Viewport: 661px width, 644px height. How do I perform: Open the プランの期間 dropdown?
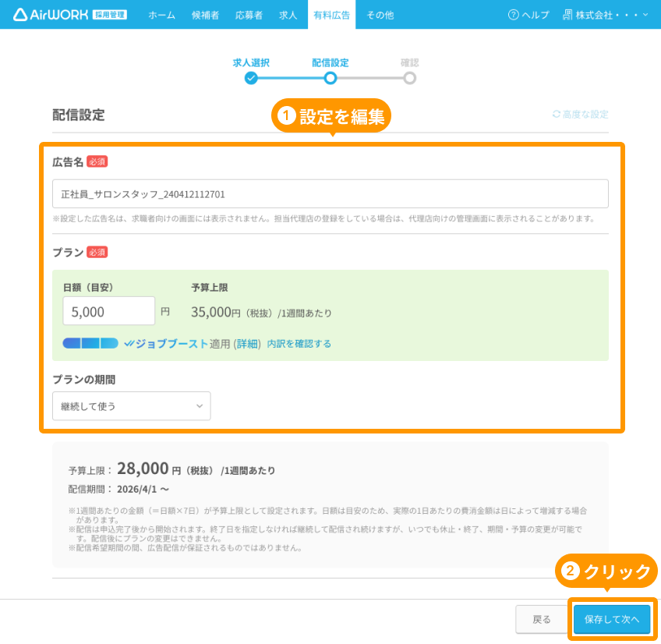point(132,405)
